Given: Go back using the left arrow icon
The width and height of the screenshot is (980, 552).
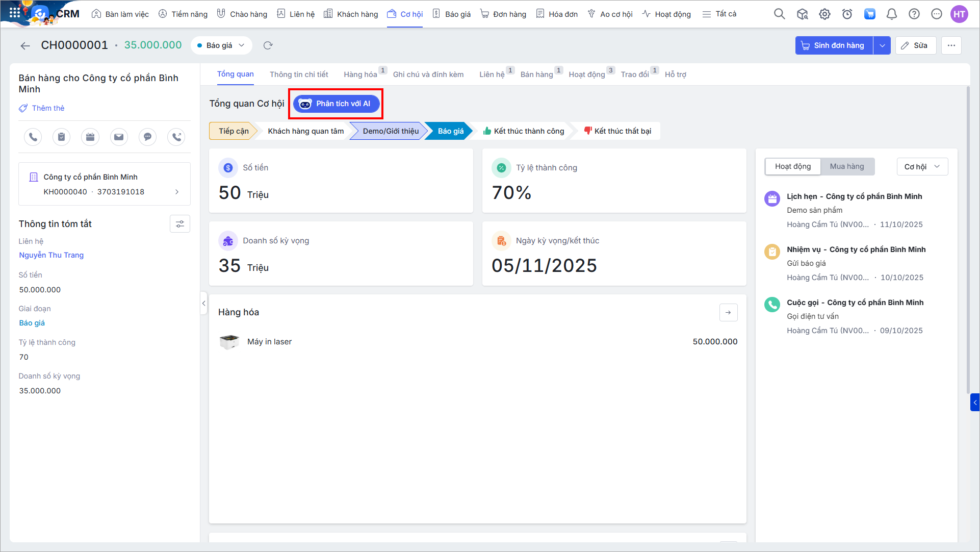Looking at the screenshot, I should [25, 45].
